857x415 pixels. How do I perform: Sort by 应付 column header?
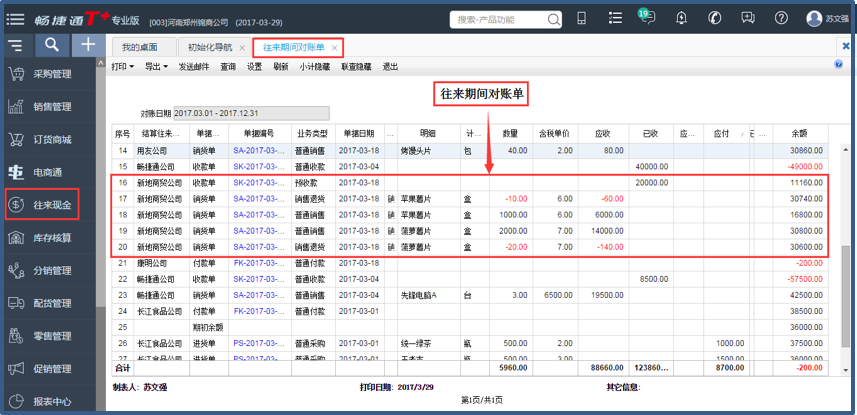point(724,133)
